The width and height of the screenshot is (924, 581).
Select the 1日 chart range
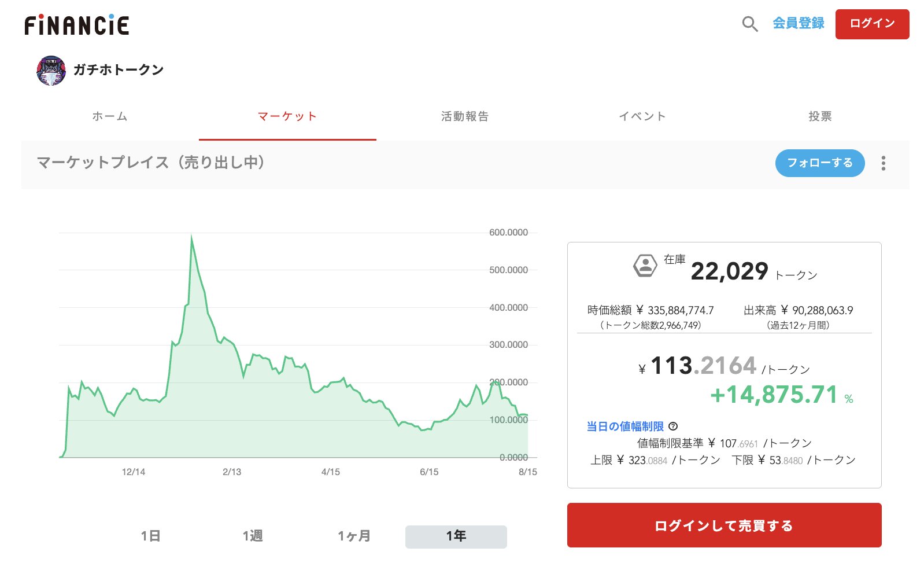150,536
